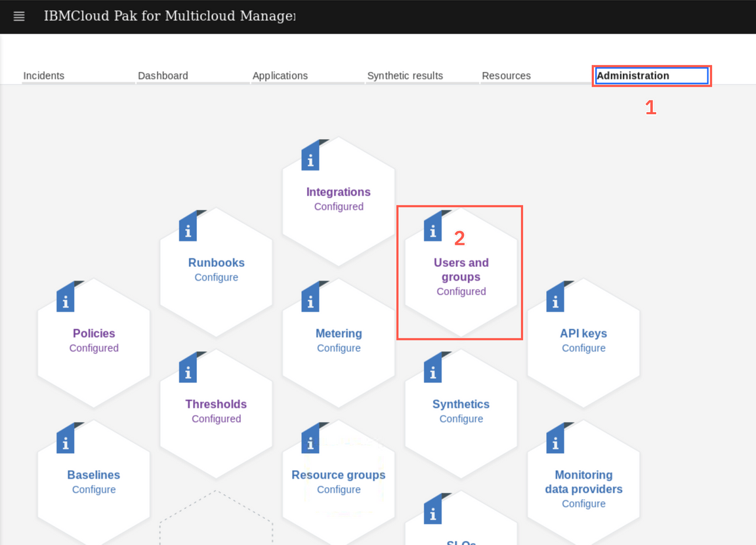Click the info icon on Integrations tile
The image size is (756, 545).
pyautogui.click(x=310, y=158)
